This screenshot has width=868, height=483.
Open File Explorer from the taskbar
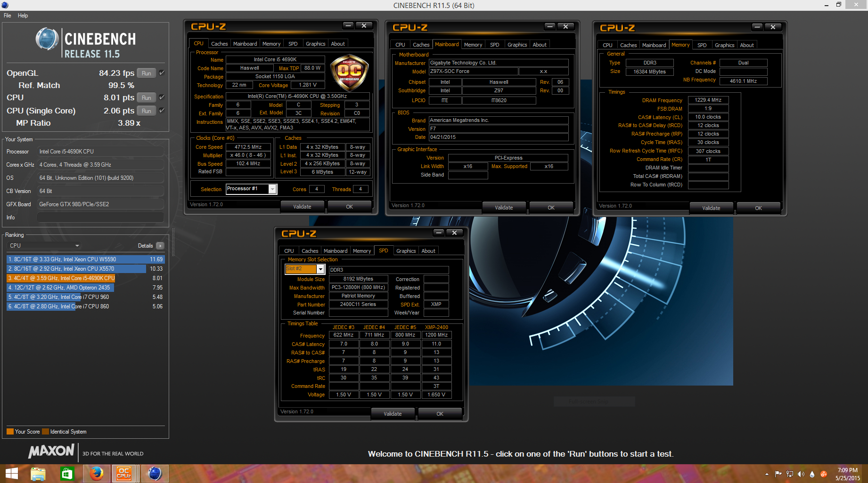pos(38,474)
